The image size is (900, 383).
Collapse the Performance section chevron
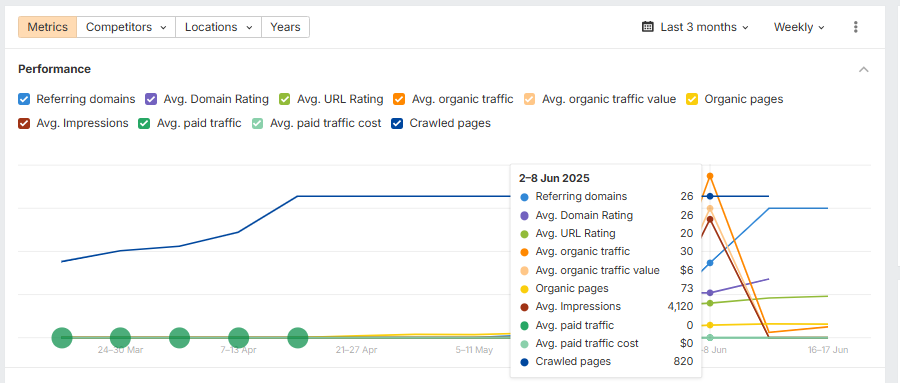(x=863, y=69)
